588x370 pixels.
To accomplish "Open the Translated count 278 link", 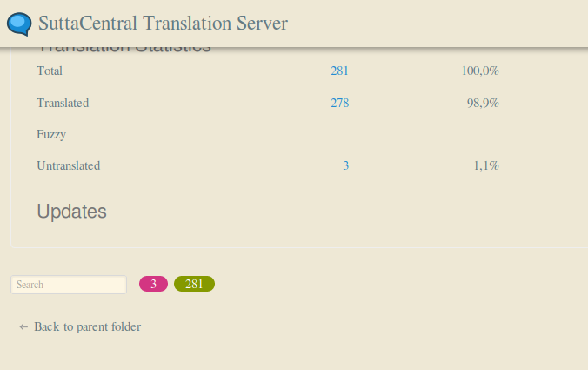I will [340, 103].
